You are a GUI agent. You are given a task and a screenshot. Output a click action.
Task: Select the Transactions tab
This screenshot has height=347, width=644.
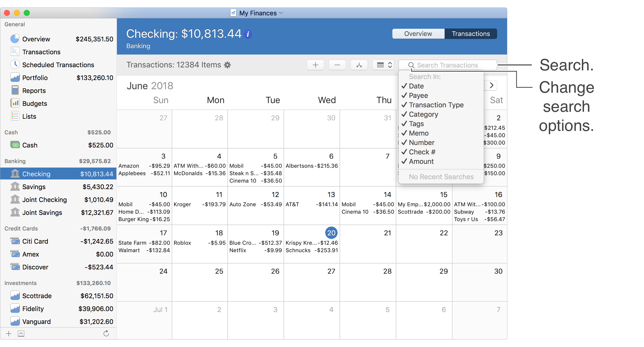coord(471,34)
